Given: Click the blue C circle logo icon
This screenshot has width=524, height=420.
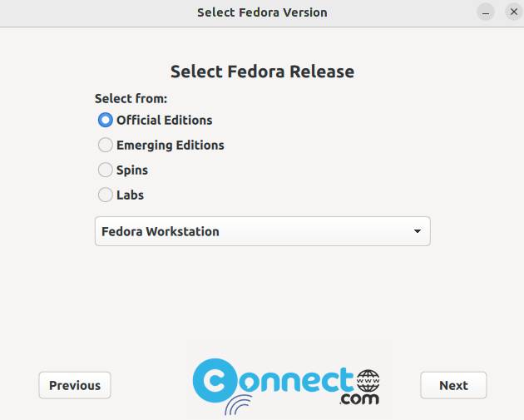Looking at the screenshot, I should pyautogui.click(x=215, y=380).
